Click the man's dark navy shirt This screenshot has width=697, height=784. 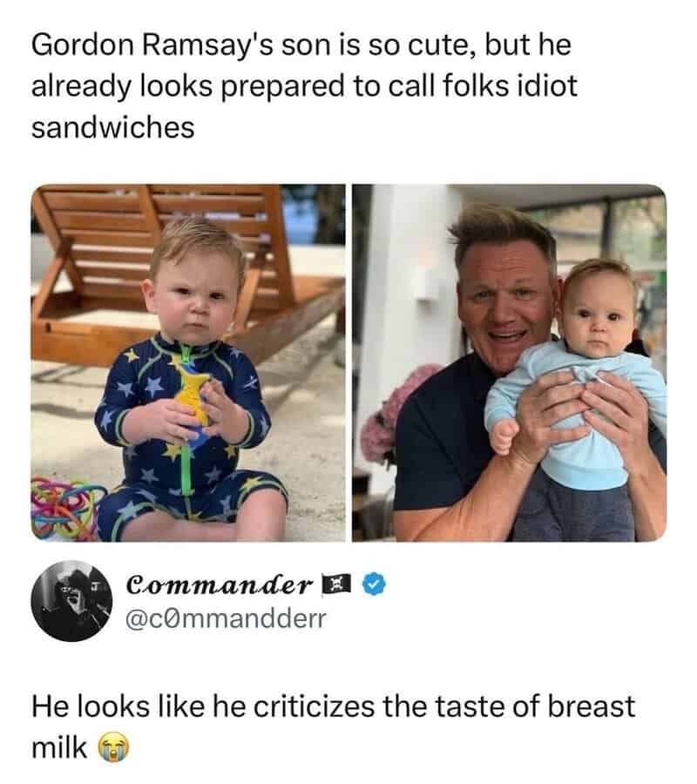(x=436, y=453)
